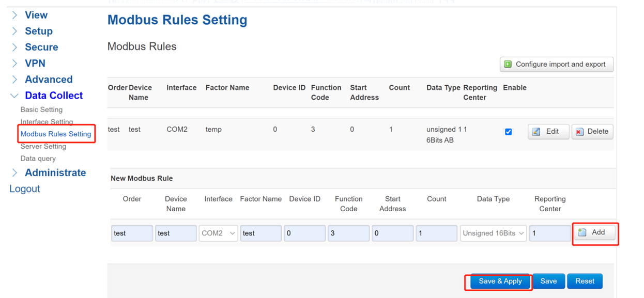Click the 'COM2' interface cell in rules table

click(177, 130)
